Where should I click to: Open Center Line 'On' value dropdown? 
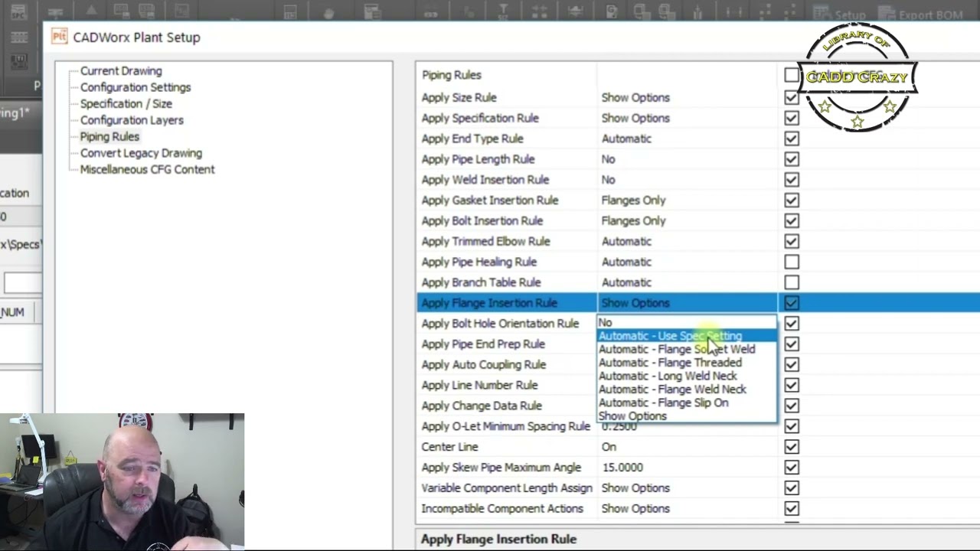pyautogui.click(x=687, y=447)
